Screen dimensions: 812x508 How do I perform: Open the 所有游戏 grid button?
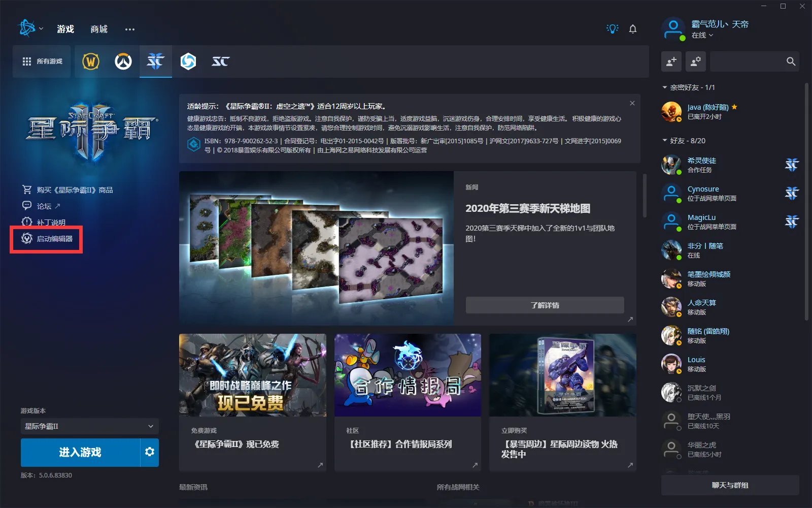[42, 61]
